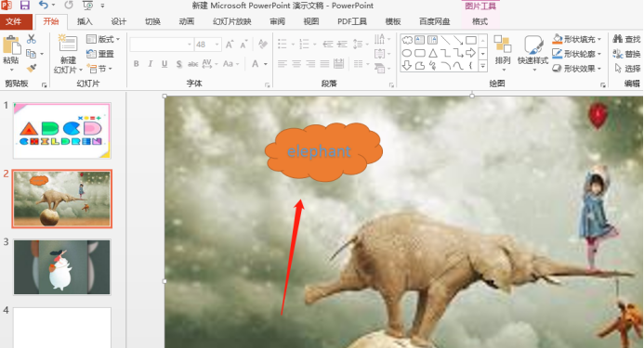Viewport: 644px width, 348px height.
Task: Select slide 3 thumbnail
Action: click(x=62, y=267)
